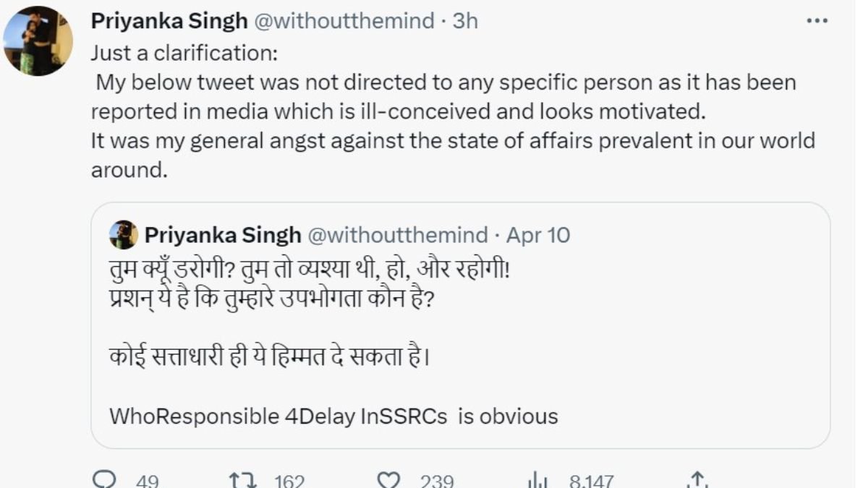Click the share upload-arrow icon
Image resolution: width=868 pixels, height=488 pixels.
click(696, 480)
